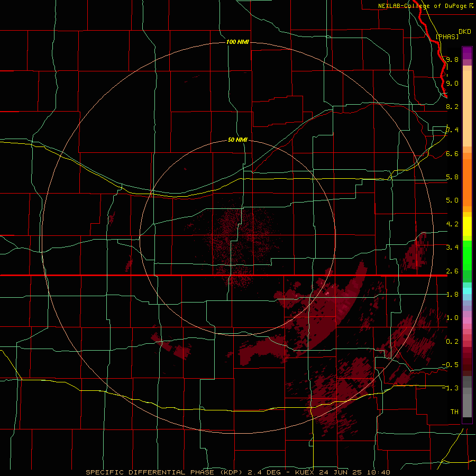The image size is (476, 476).
Task: Click the orange segment of the color bar
Action: coord(467,182)
